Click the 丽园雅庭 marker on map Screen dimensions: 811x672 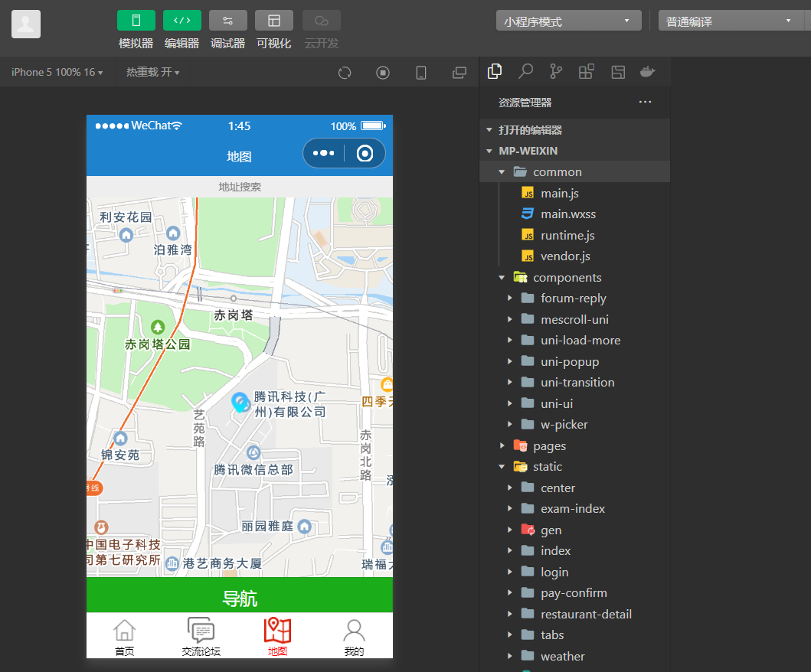(305, 527)
